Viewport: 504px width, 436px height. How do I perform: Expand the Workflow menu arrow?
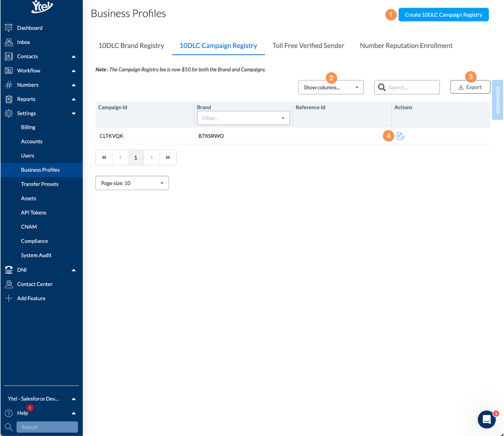[74, 71]
